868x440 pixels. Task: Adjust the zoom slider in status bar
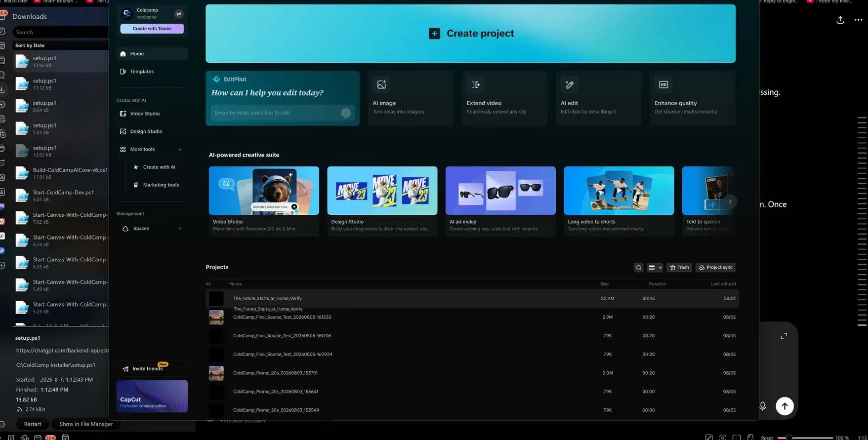(805, 438)
